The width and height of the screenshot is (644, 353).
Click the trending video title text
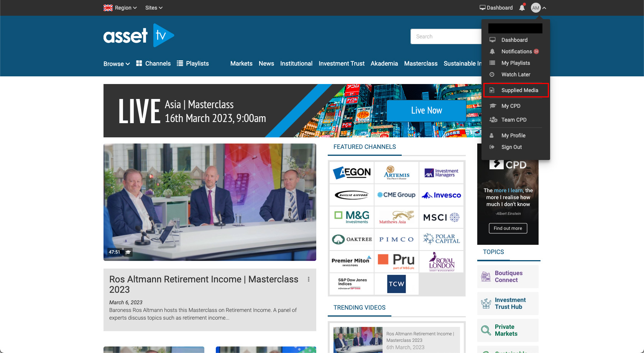[420, 337]
